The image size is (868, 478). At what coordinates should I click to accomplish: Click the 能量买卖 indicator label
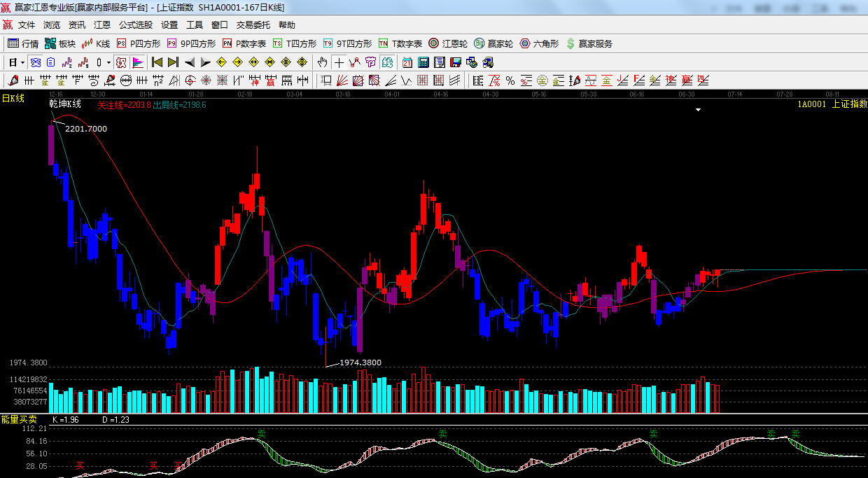point(20,419)
